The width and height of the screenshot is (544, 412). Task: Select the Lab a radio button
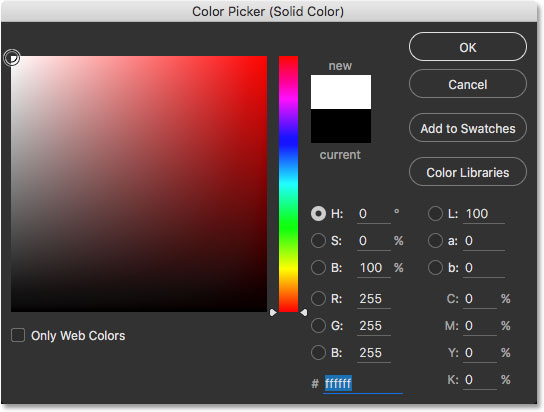[435, 241]
